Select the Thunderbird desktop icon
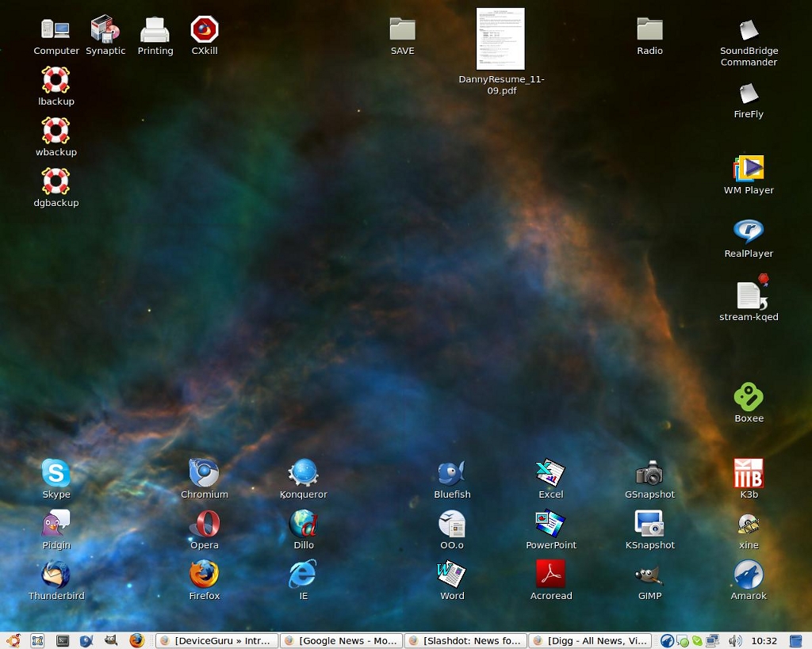The image size is (812, 649). [56, 574]
